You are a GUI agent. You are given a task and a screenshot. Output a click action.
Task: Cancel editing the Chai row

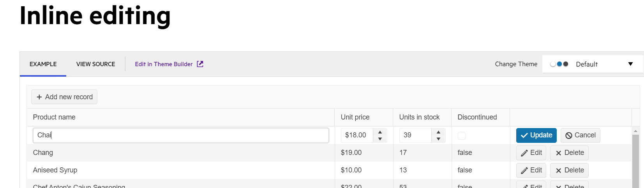pyautogui.click(x=580, y=135)
